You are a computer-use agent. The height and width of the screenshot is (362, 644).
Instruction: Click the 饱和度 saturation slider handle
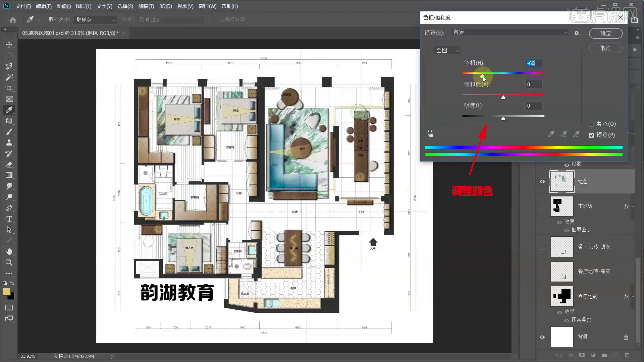click(x=503, y=97)
